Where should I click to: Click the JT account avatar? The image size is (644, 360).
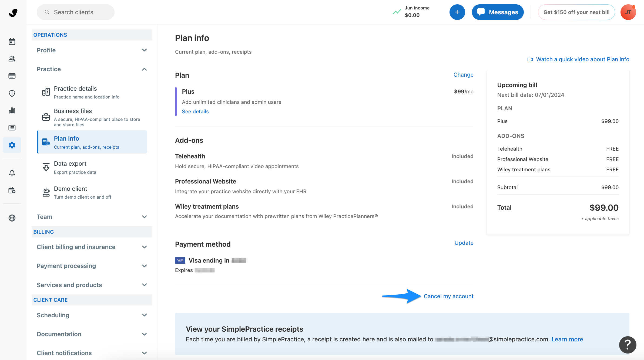coord(628,12)
